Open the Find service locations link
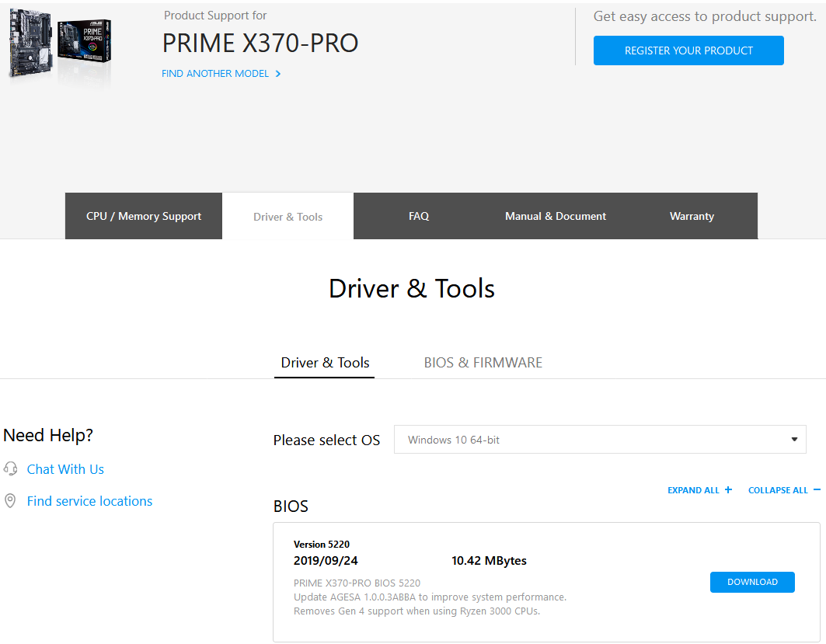Screen dimensions: 826x644 (x=89, y=501)
